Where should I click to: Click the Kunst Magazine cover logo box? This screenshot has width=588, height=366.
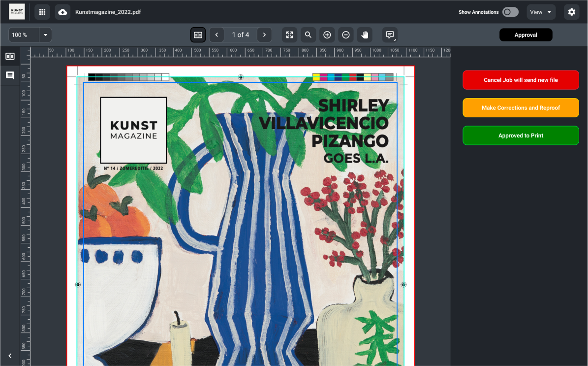coord(133,130)
